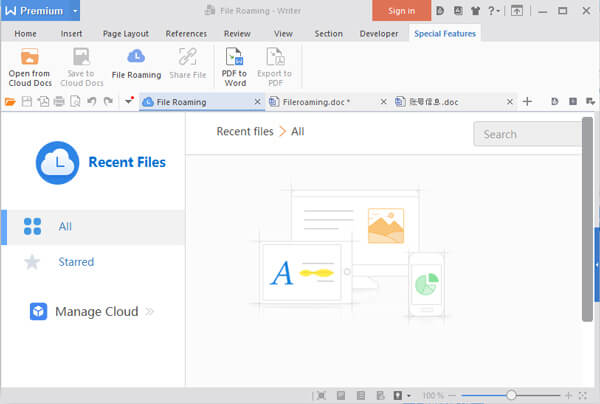Undo the last action with the undo arrow
Viewport: 600px width, 404px height.
91,101
